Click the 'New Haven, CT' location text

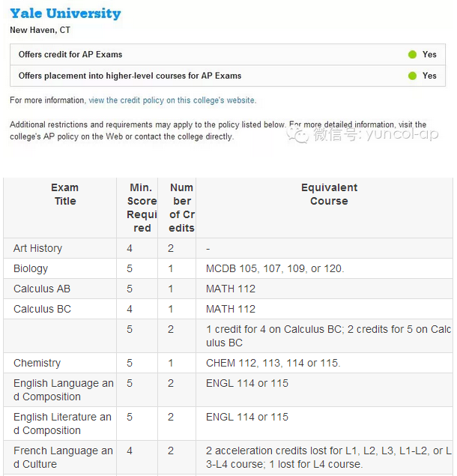(40, 30)
